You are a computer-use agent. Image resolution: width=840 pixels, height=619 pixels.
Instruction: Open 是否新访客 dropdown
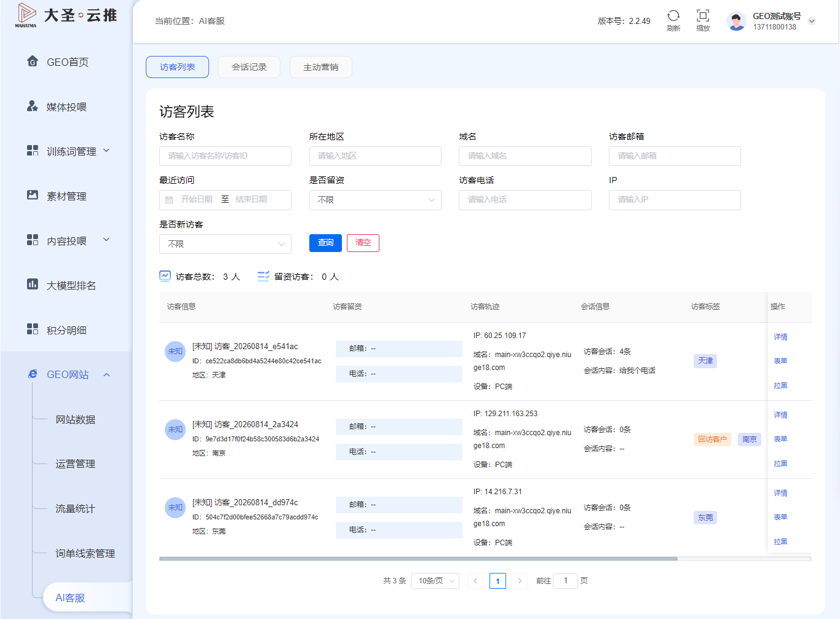pos(225,244)
